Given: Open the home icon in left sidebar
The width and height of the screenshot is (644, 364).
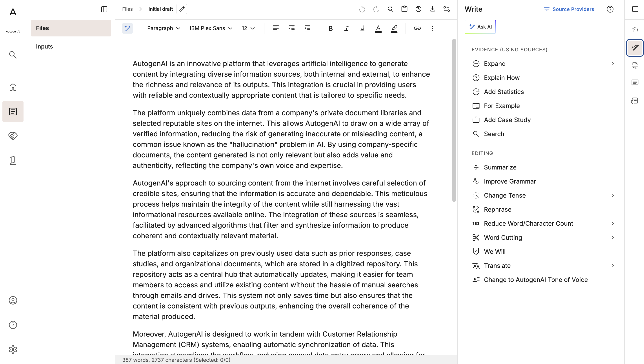Looking at the screenshot, I should [x=13, y=87].
